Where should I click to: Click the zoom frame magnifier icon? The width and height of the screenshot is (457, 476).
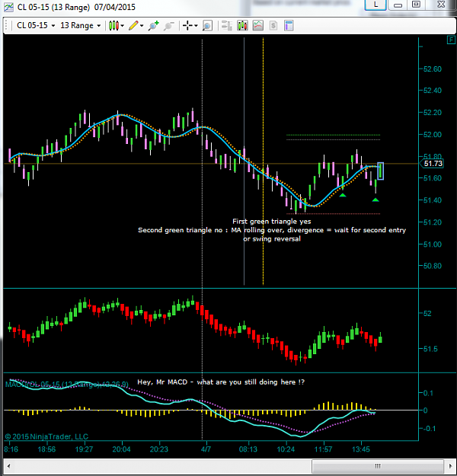pos(207,26)
